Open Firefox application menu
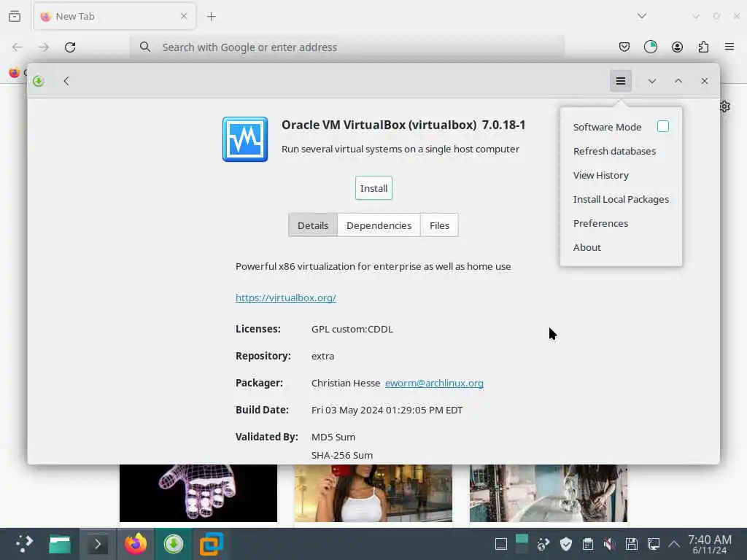Screen dimensions: 747x560 click(x=729, y=47)
